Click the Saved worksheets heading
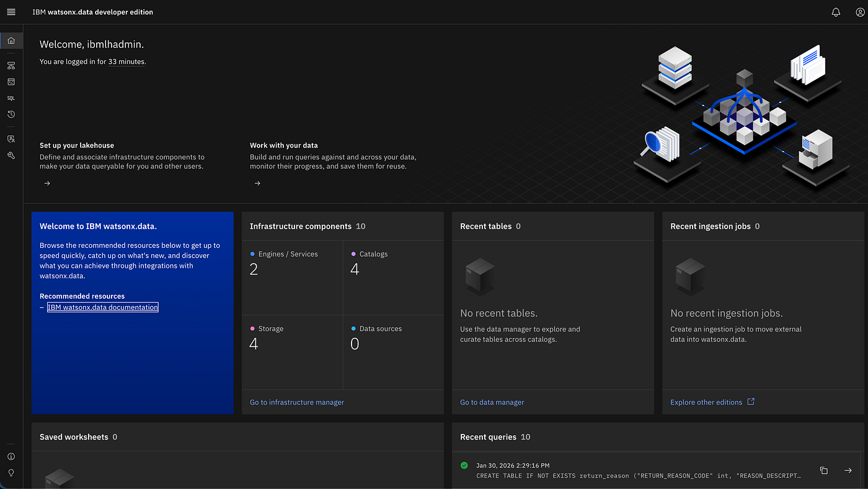Image resolution: width=868 pixels, height=489 pixels. (x=74, y=437)
